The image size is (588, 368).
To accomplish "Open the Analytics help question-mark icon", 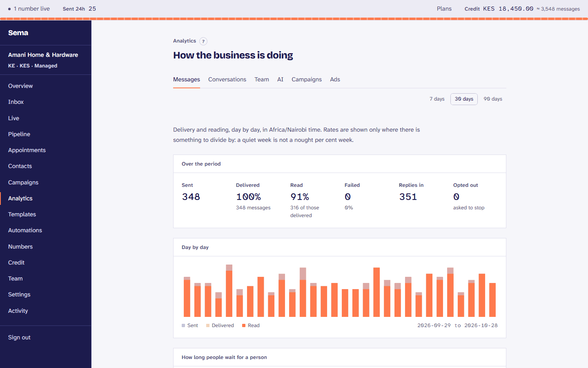I will pos(203,41).
